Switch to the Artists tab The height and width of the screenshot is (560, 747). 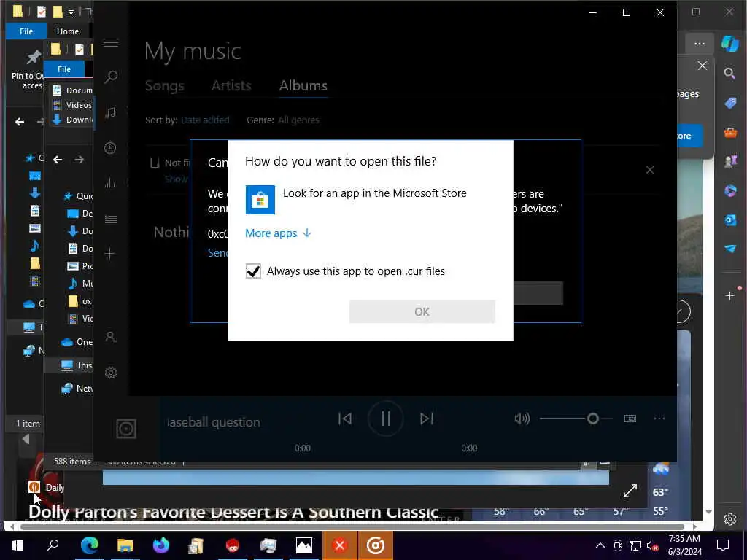(x=231, y=86)
